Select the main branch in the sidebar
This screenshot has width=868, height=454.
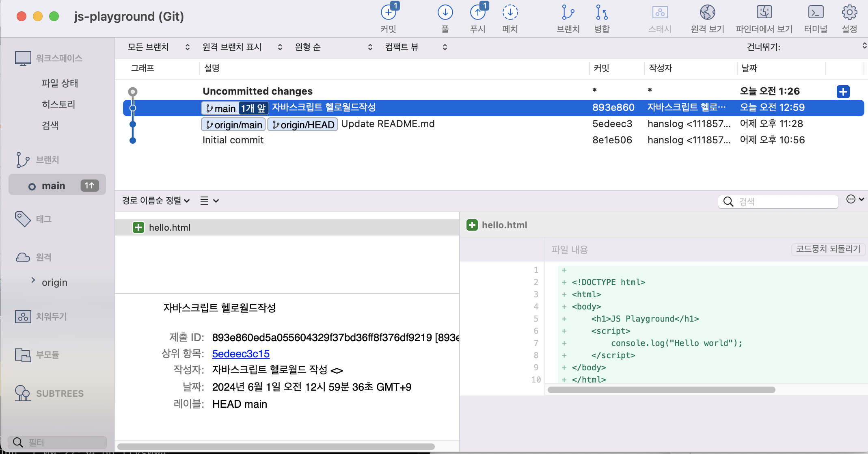(57, 185)
